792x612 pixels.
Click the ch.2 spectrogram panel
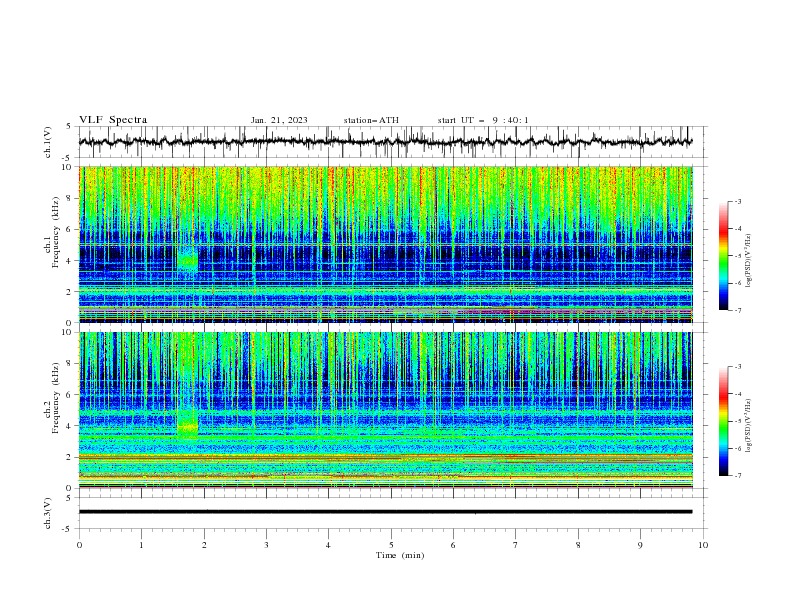point(386,410)
